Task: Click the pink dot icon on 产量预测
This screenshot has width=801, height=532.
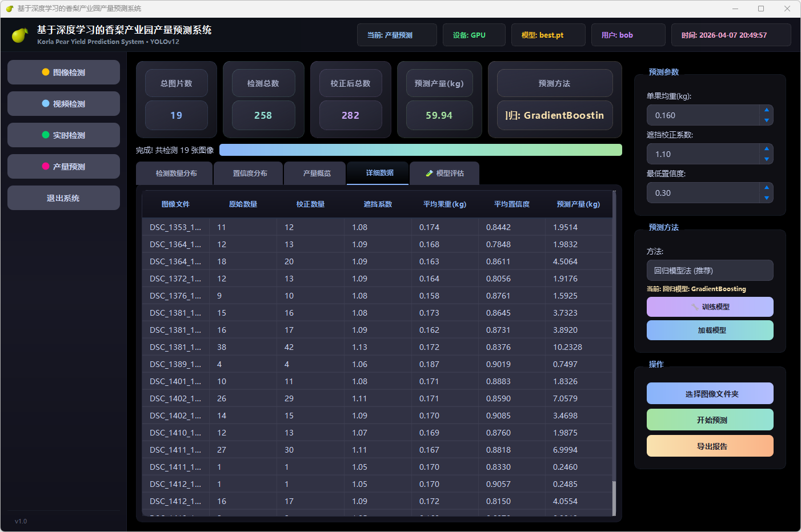Action: pyautogui.click(x=46, y=167)
